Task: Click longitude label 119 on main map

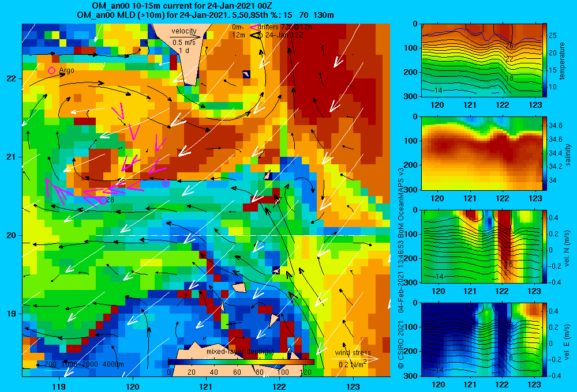Action: pyautogui.click(x=59, y=386)
